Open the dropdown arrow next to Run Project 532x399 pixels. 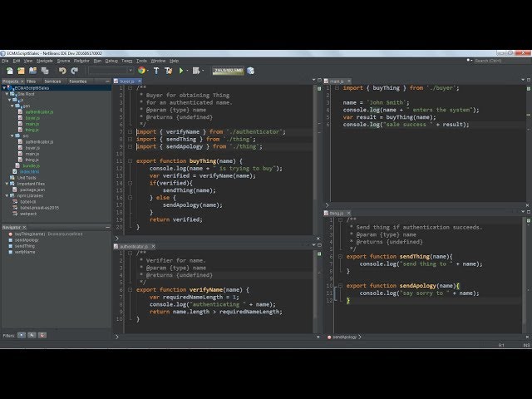click(x=187, y=71)
